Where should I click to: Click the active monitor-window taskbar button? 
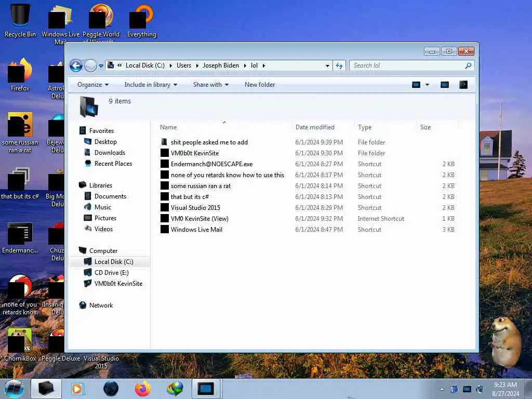coord(206,389)
